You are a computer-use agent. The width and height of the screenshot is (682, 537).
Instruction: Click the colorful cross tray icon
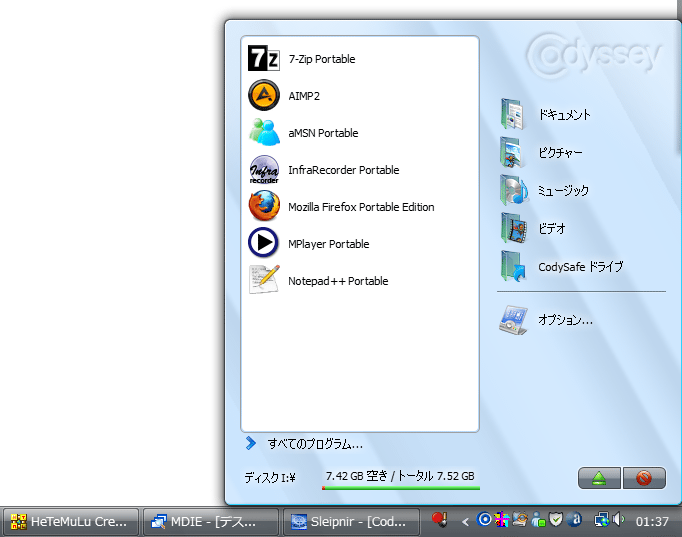[x=501, y=520]
